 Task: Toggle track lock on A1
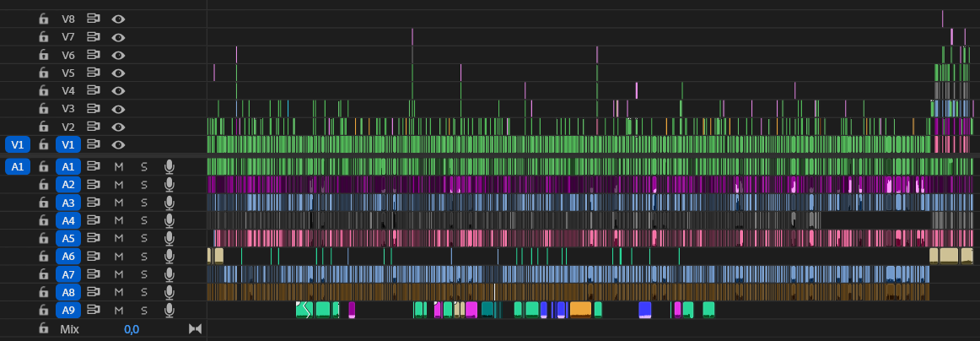43,166
